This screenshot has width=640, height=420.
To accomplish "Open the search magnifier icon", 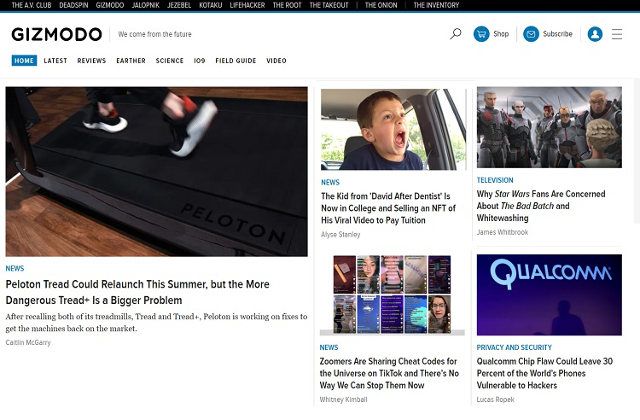I will click(x=456, y=33).
